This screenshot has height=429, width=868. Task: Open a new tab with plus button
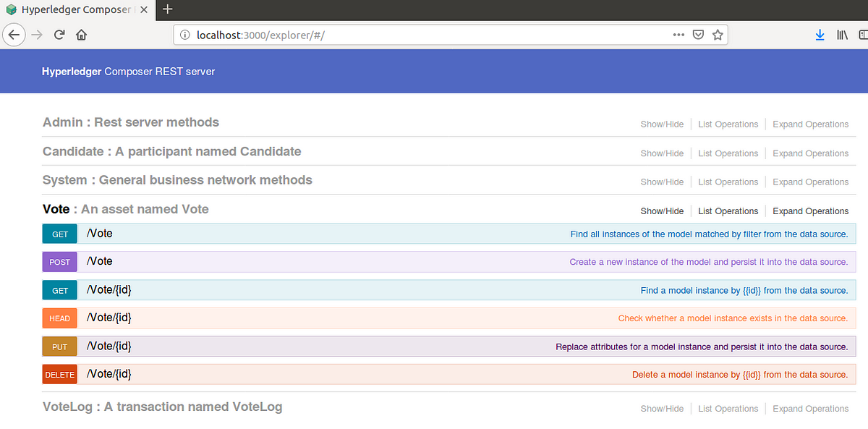tap(168, 9)
